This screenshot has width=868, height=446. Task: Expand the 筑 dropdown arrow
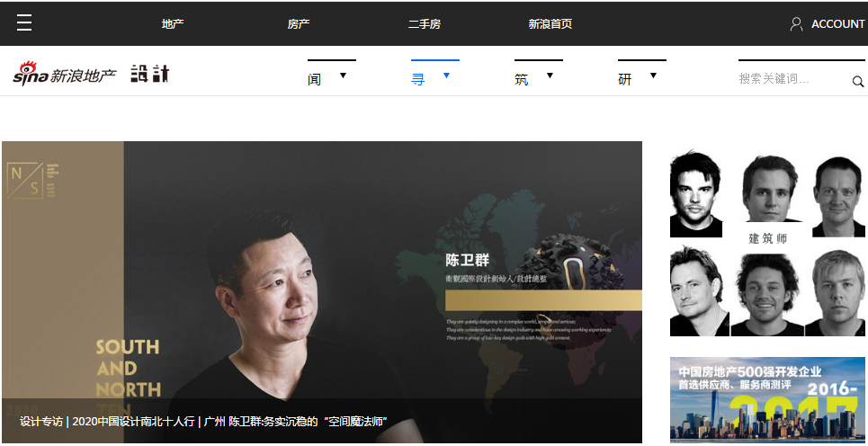pos(550,76)
